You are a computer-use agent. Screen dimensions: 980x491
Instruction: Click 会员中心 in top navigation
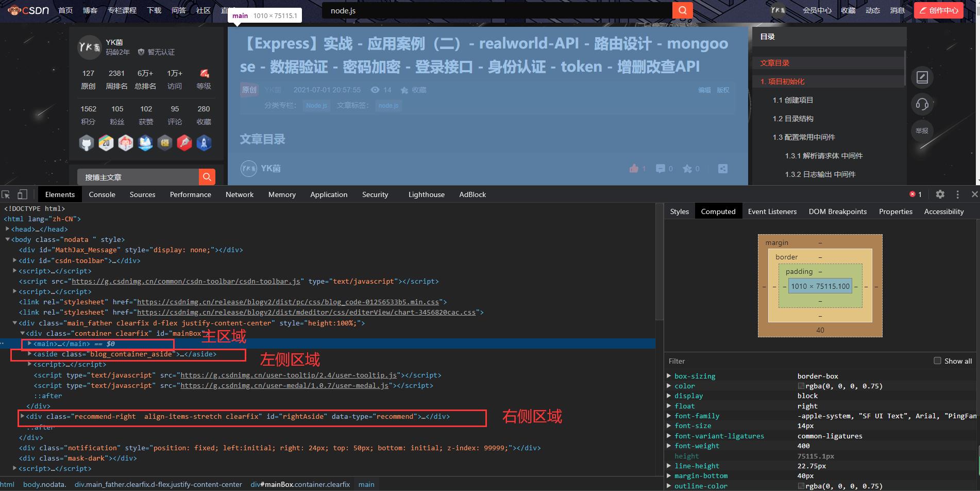pyautogui.click(x=817, y=10)
